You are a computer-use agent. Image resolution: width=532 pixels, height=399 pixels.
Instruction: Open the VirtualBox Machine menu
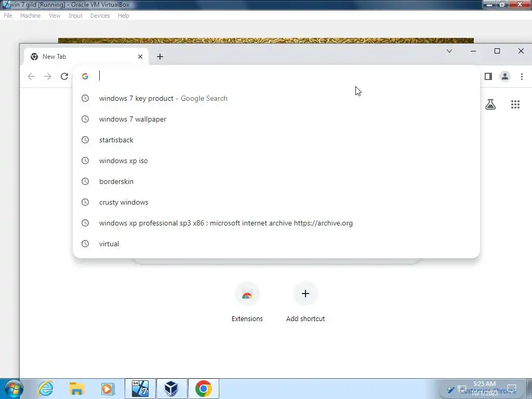point(30,16)
